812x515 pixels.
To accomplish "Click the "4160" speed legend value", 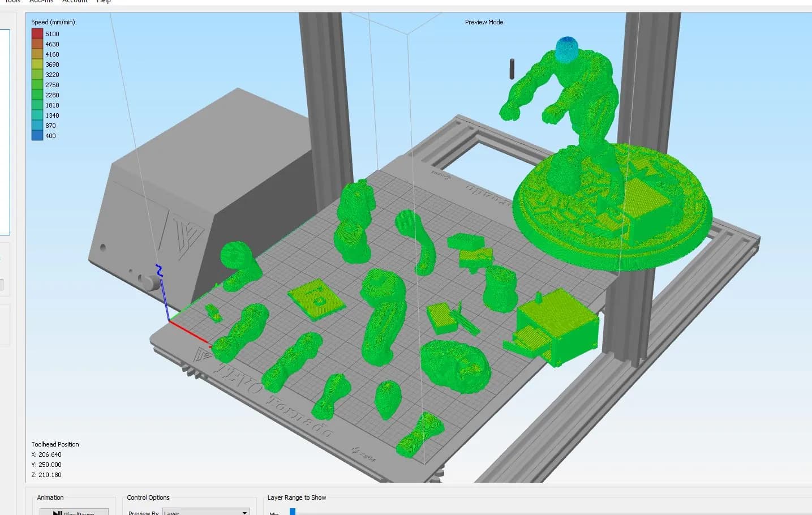I will coord(52,54).
